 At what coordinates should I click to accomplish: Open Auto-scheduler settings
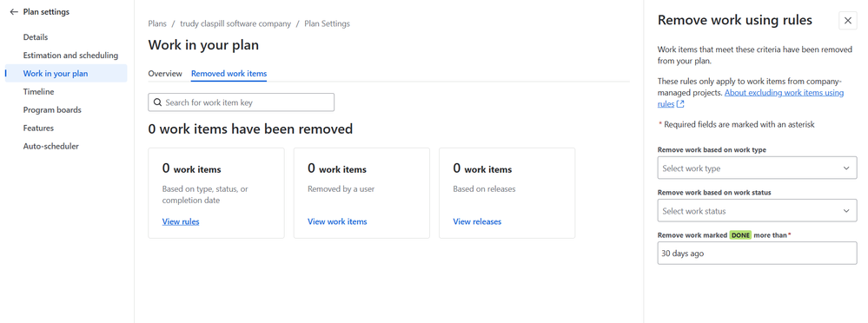click(x=51, y=147)
